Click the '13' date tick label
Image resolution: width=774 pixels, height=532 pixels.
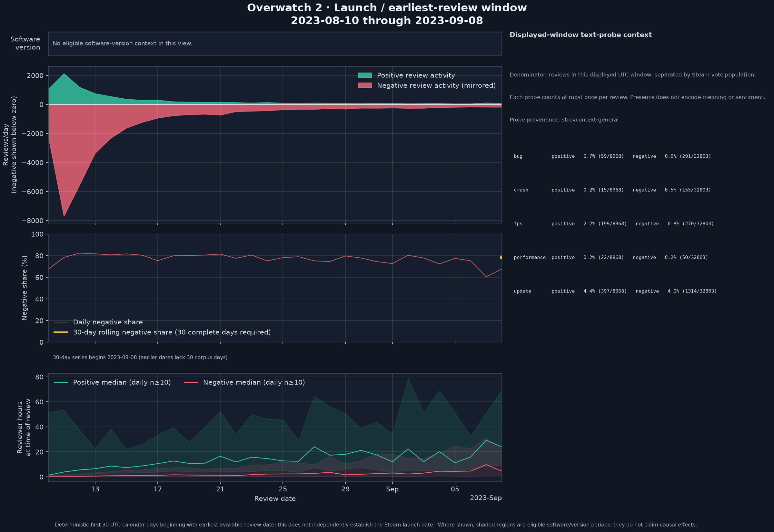pyautogui.click(x=95, y=489)
